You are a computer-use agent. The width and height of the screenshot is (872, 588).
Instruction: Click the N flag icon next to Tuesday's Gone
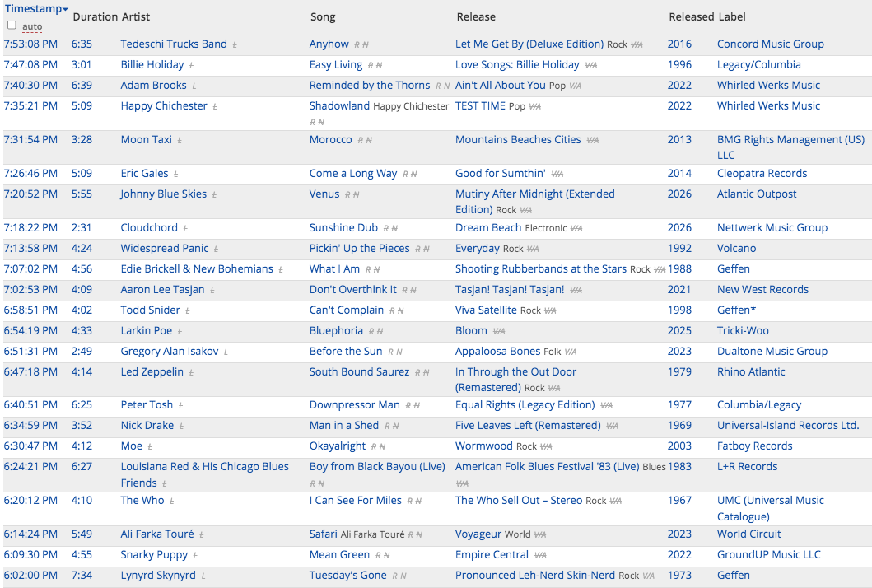[x=403, y=576]
